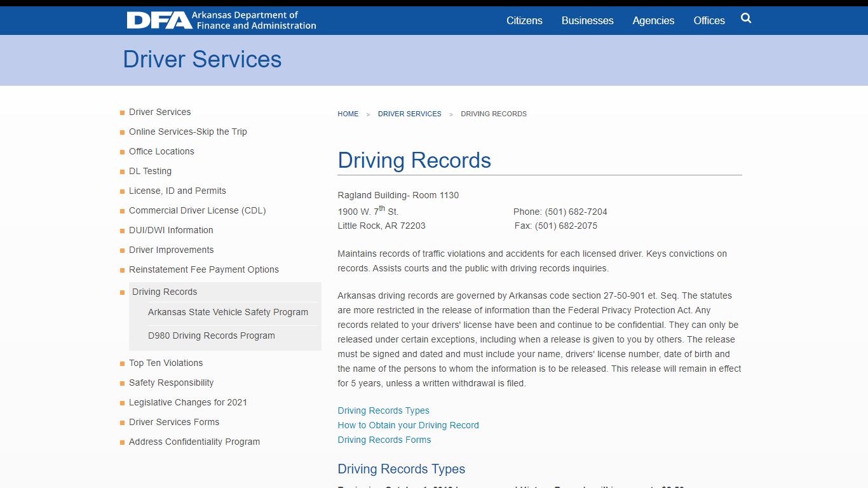Open Online Services-Skip the Trip
This screenshot has height=488, width=868.
[188, 132]
